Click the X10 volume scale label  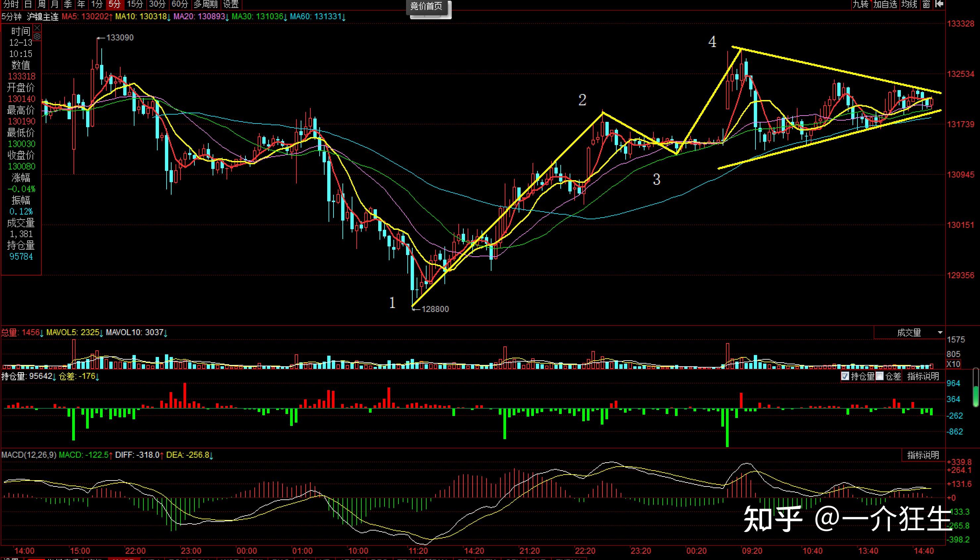953,364
